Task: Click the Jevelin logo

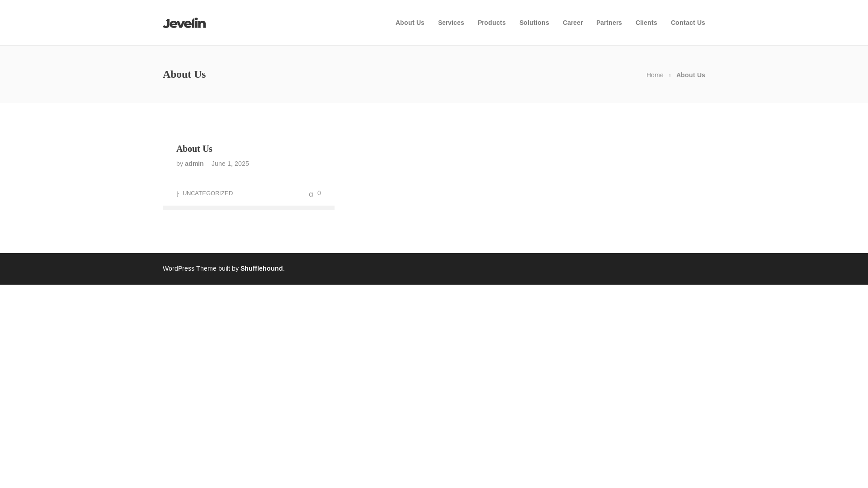Action: [184, 23]
